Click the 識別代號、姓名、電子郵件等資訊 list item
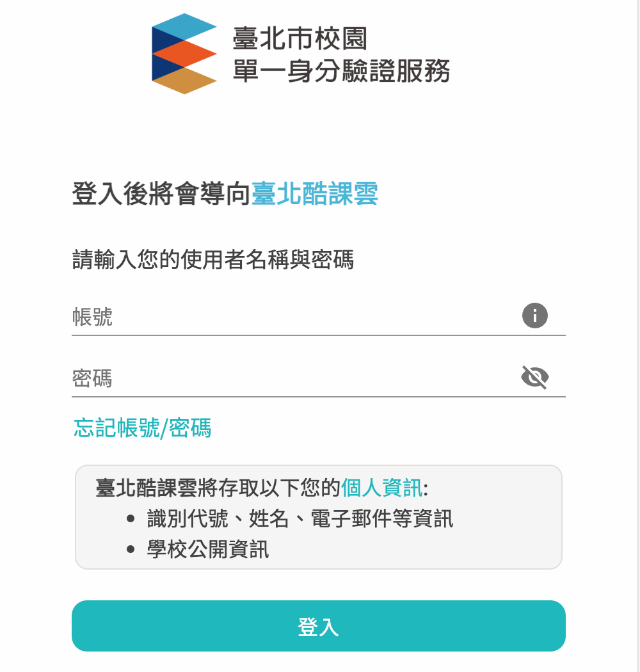The height and width of the screenshot is (672, 640). point(300,518)
